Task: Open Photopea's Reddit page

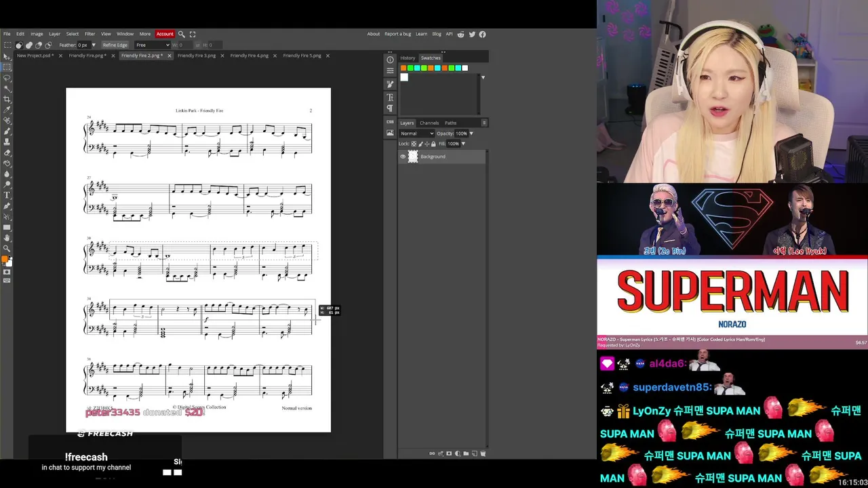Action: [x=461, y=34]
